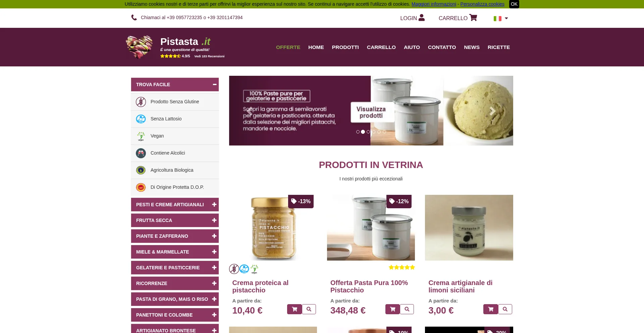Accept cookies with the OK button
The width and height of the screenshot is (644, 333).
pyautogui.click(x=514, y=4)
